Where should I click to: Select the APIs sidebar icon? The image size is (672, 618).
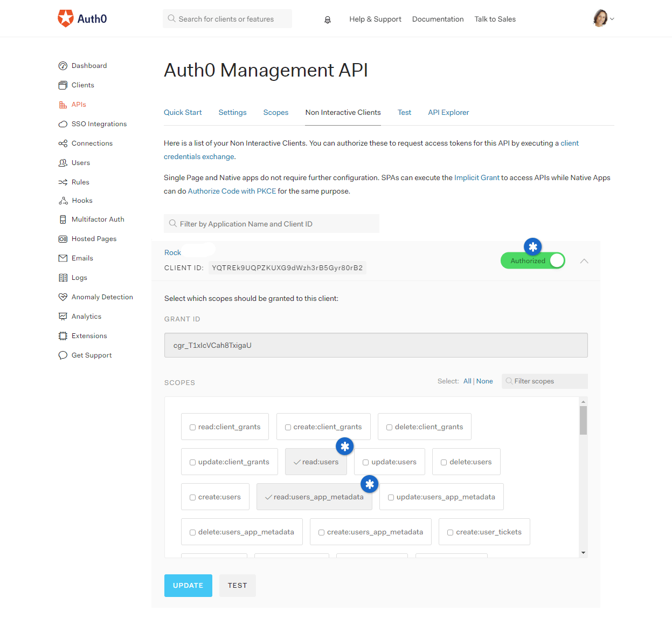(63, 105)
